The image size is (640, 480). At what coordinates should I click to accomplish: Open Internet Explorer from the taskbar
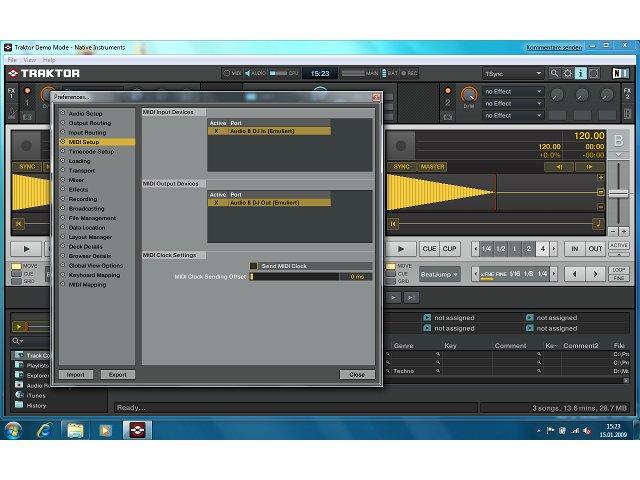coord(44,430)
